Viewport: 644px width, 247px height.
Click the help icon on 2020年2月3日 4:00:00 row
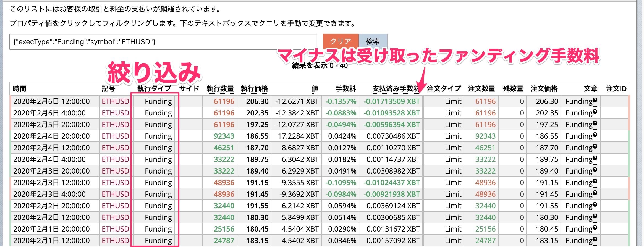(x=595, y=193)
